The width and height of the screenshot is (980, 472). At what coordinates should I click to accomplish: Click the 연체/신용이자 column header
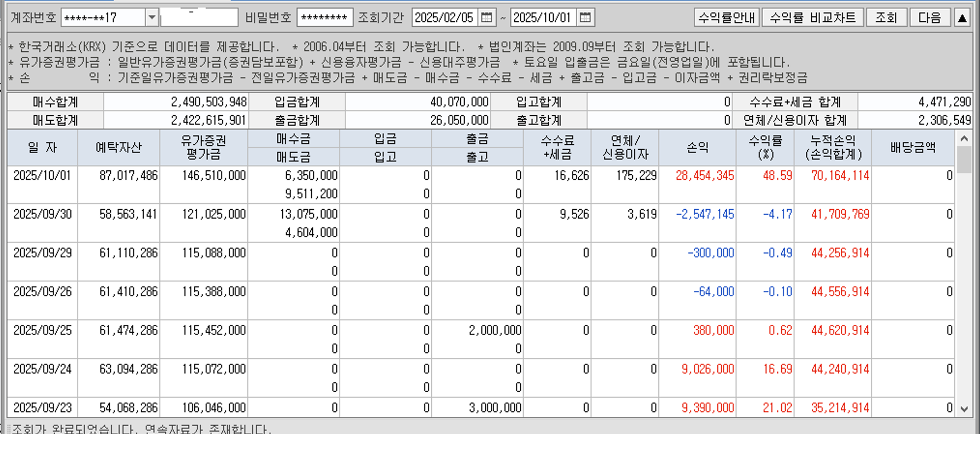[x=625, y=147]
